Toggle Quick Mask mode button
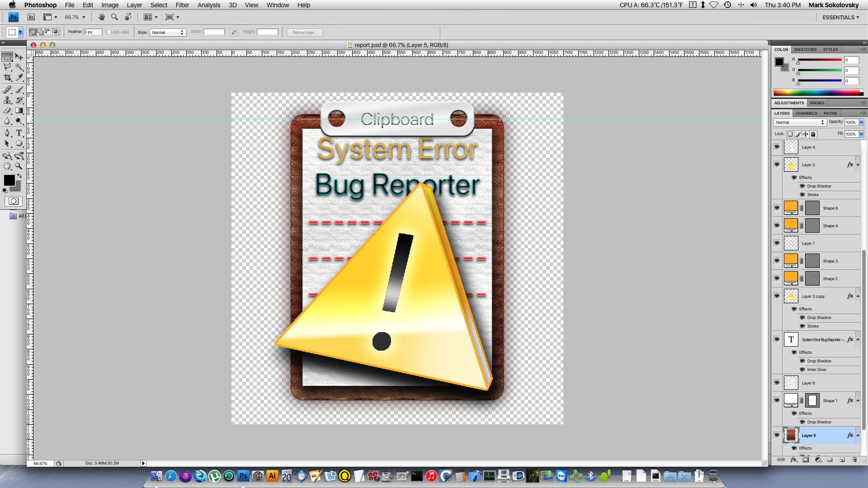 (x=14, y=201)
